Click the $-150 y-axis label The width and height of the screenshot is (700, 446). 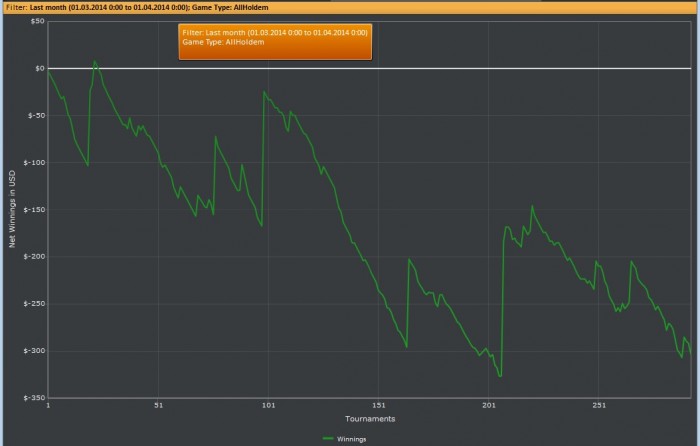click(x=34, y=209)
